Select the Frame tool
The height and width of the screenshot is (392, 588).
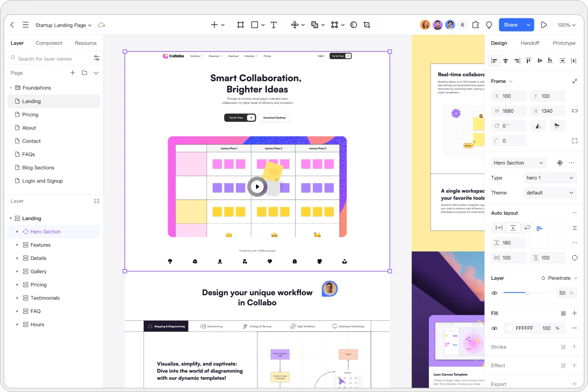point(240,25)
